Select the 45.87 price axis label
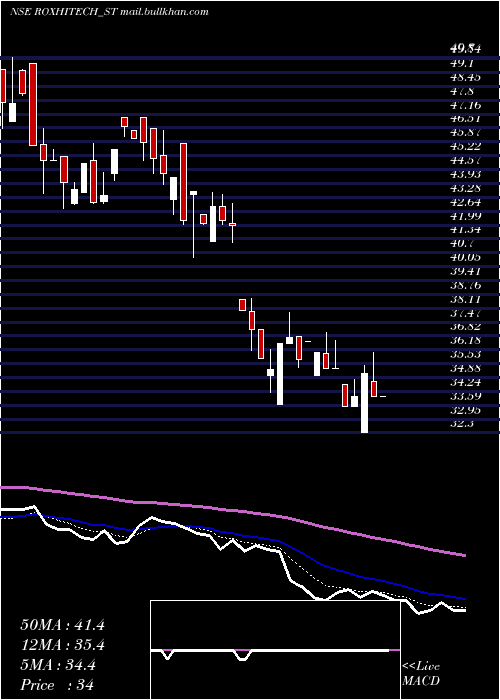500x700 pixels. (465, 133)
